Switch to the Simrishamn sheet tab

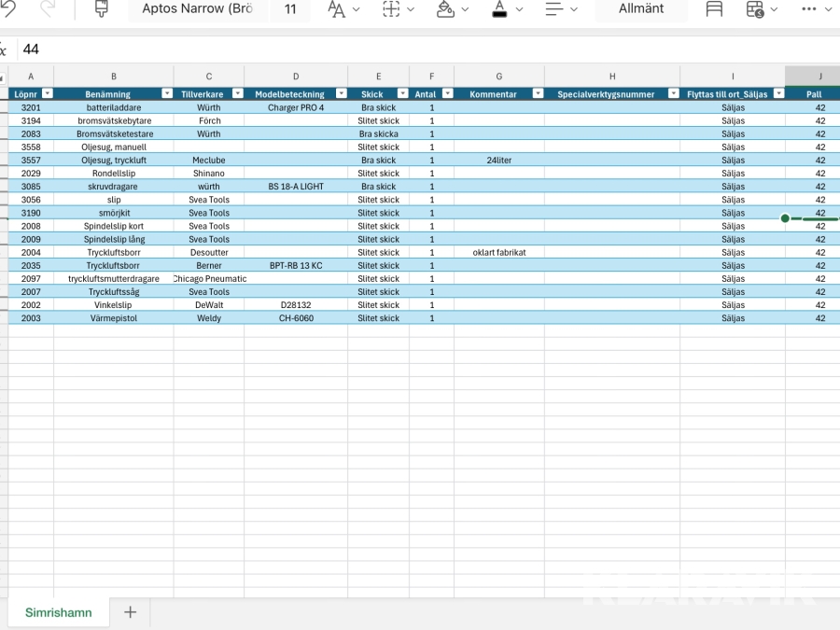[59, 613]
